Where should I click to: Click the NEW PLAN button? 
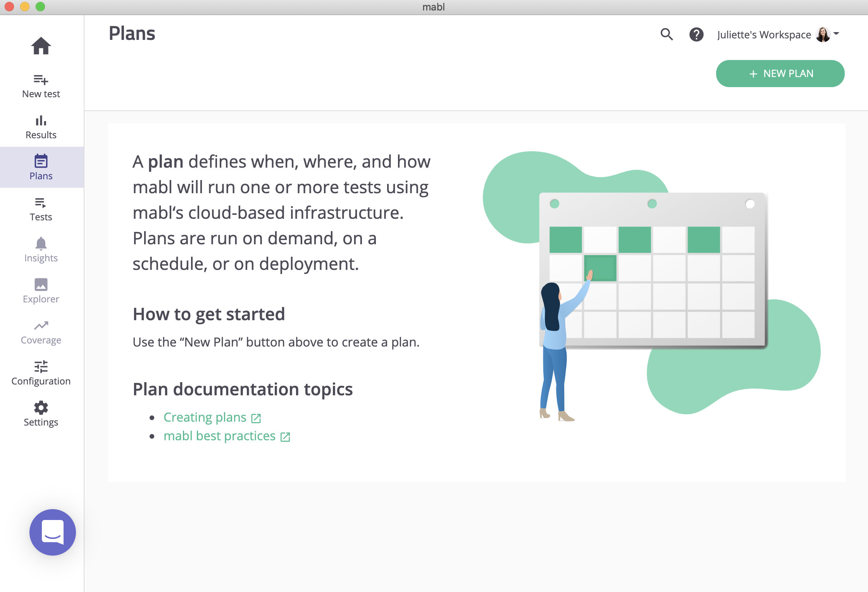point(780,74)
